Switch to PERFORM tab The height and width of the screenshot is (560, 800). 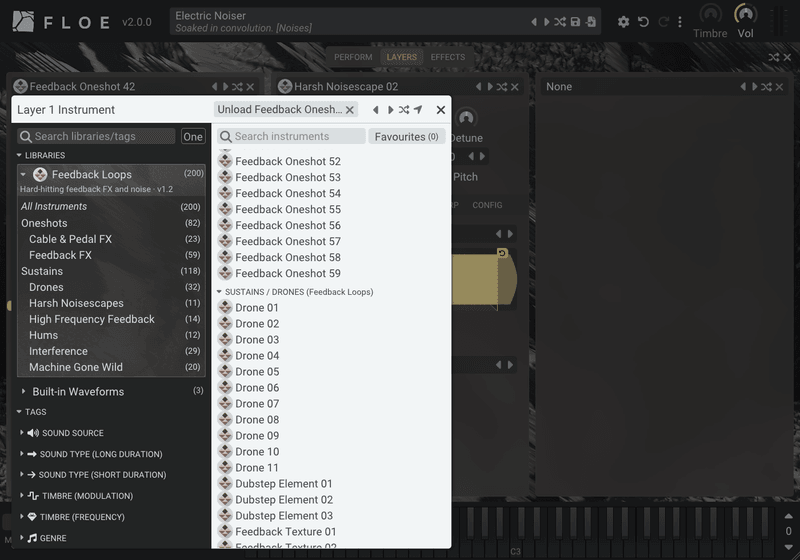pos(353,57)
